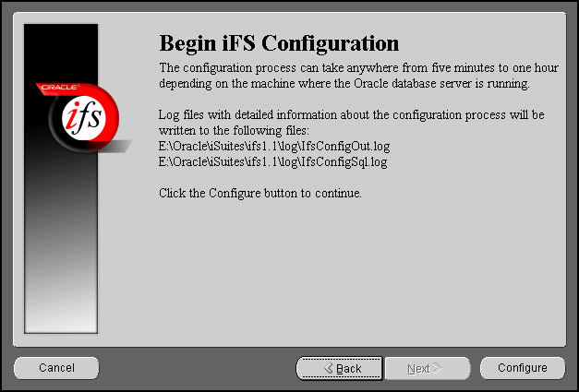Click the 'depending on the machine' text line
The height and width of the screenshot is (392, 579).
pyautogui.click(x=344, y=84)
